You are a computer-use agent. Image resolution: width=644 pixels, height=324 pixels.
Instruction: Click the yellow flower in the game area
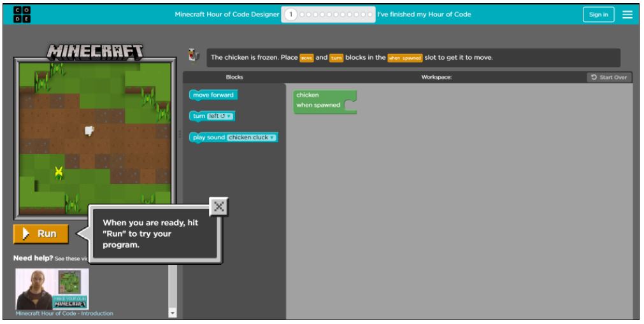coord(59,173)
